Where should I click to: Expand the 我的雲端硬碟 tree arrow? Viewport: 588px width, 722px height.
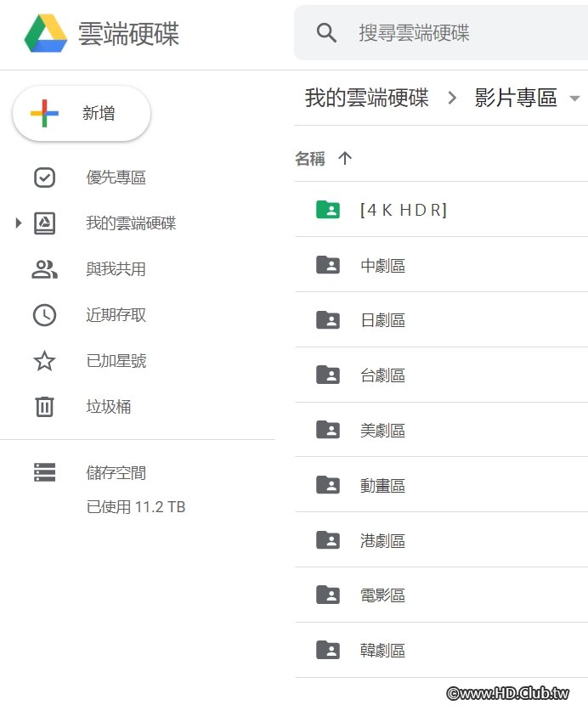tap(19, 223)
